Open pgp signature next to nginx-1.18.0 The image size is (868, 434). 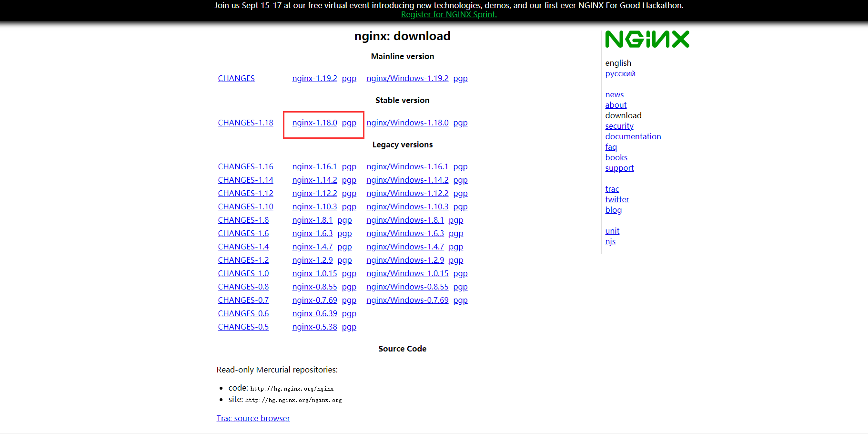[349, 123]
